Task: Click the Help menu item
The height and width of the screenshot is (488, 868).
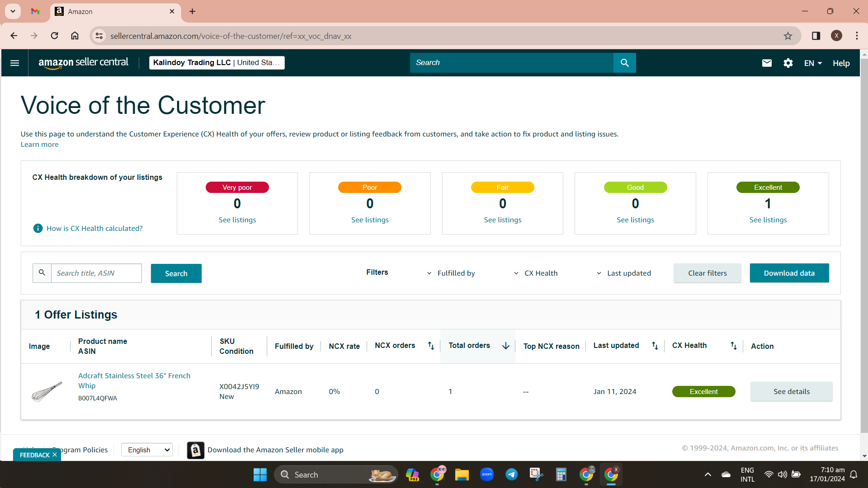Action: click(x=841, y=63)
